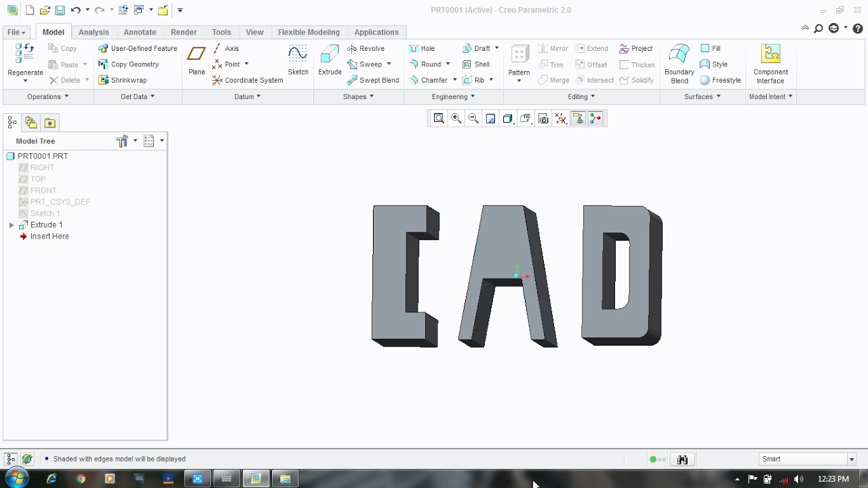Select the Shell tool
The image size is (868, 488).
coord(476,64)
